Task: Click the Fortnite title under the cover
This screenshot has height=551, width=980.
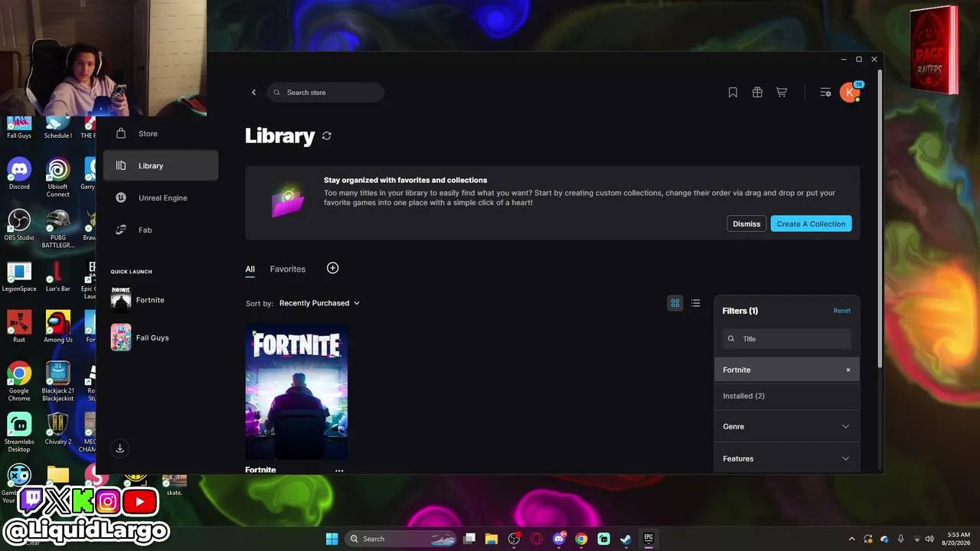Action: (x=260, y=470)
